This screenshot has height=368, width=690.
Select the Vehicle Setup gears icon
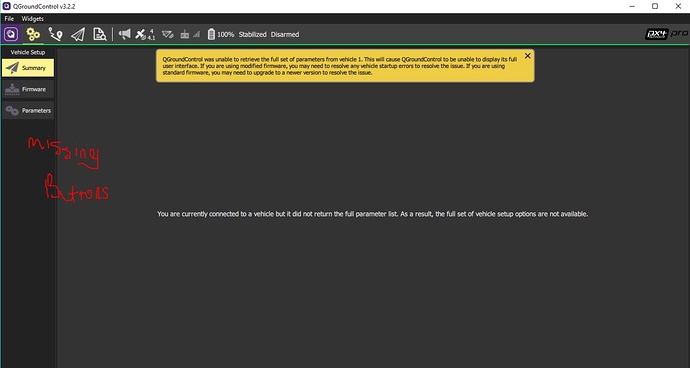click(x=33, y=34)
